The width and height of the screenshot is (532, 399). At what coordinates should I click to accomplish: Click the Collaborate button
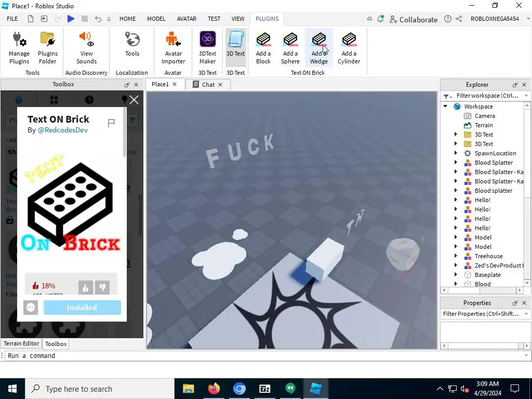(x=414, y=19)
